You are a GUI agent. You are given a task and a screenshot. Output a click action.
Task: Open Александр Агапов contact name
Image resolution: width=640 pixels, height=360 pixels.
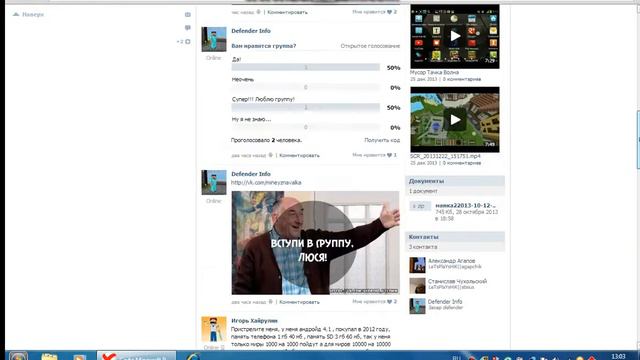[451, 261]
